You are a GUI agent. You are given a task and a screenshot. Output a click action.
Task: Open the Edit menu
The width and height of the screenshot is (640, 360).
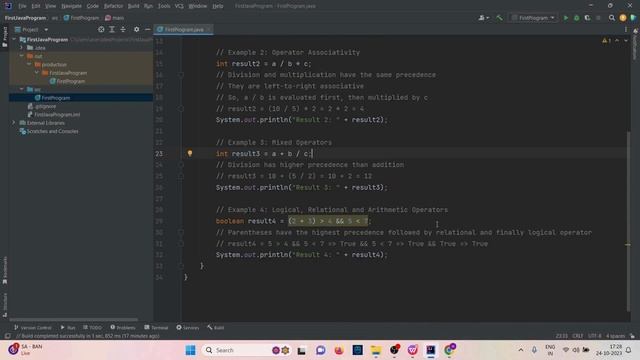(36, 6)
